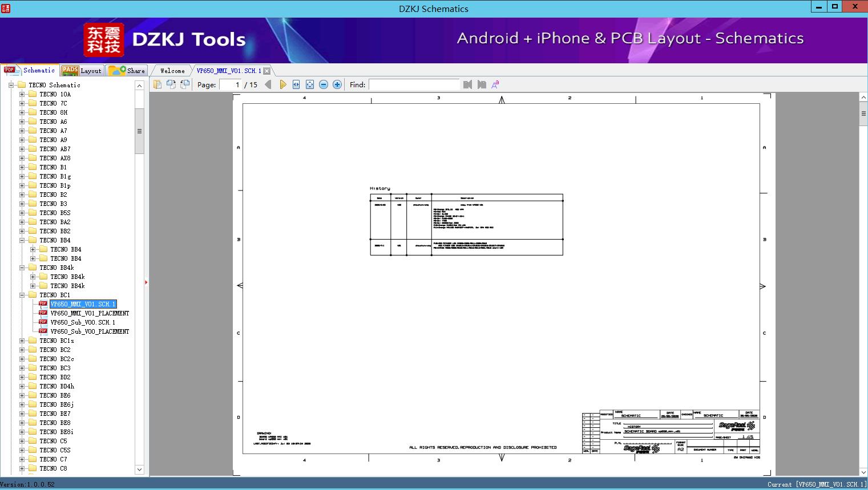Click the fit page icon
This screenshot has width=868, height=490.
pyautogui.click(x=310, y=84)
